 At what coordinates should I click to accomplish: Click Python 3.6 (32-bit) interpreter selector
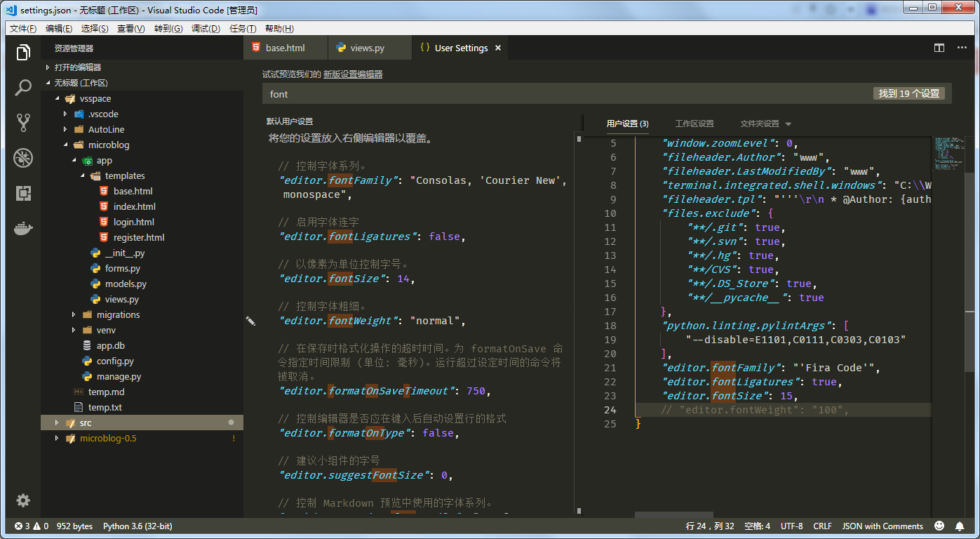(137, 526)
